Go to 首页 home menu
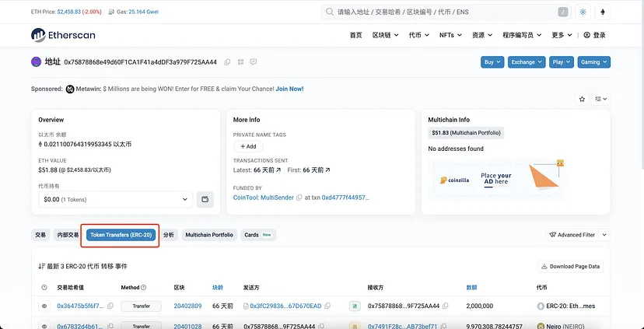Screen dimensions: 644x329 point(355,35)
